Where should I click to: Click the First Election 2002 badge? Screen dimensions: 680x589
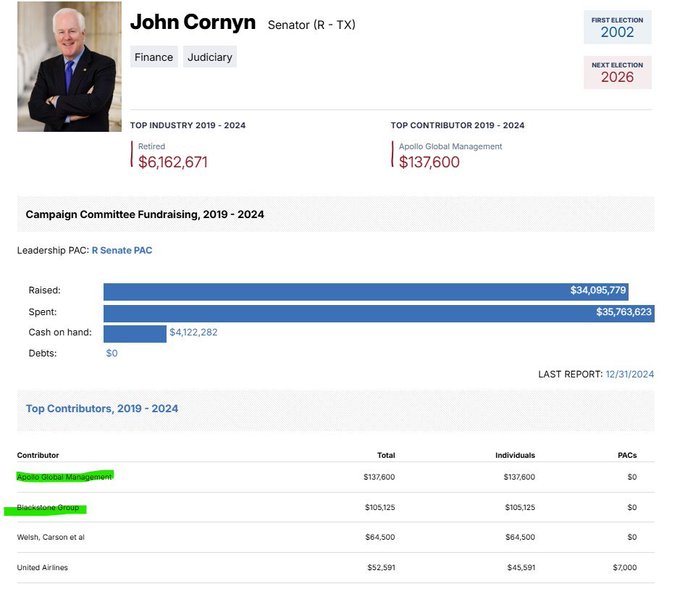tap(617, 27)
